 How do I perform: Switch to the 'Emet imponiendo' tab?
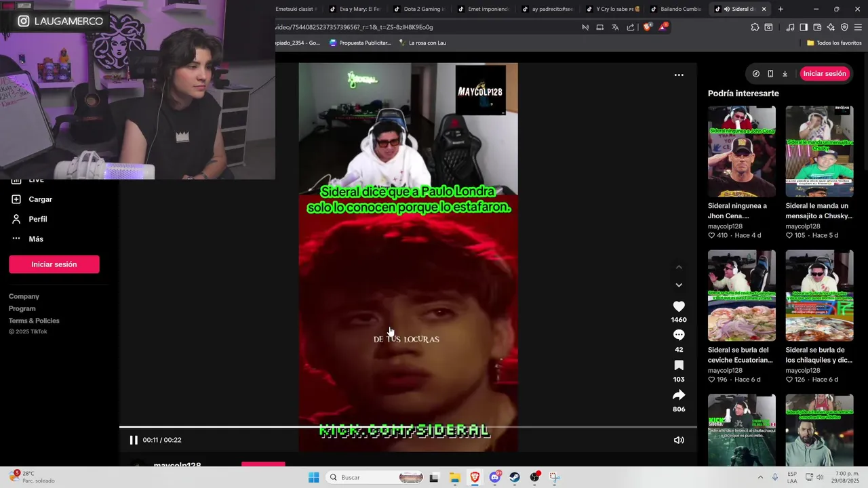tap(483, 9)
